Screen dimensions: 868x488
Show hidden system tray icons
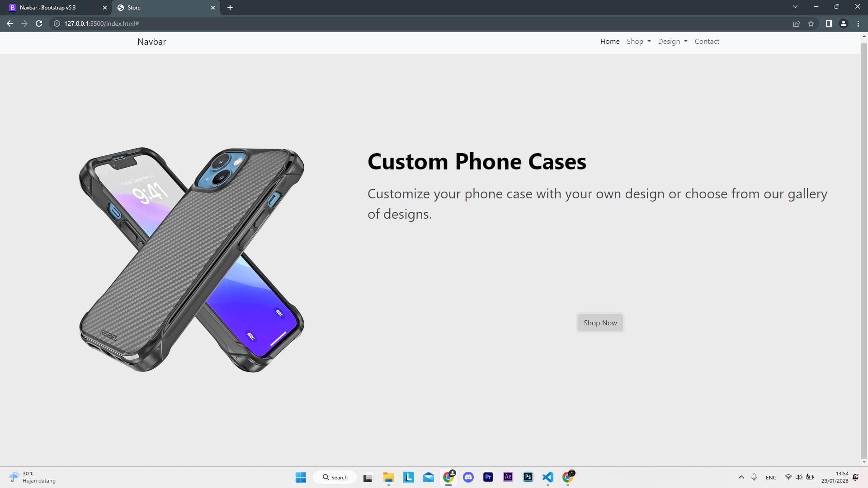pyautogui.click(x=741, y=477)
